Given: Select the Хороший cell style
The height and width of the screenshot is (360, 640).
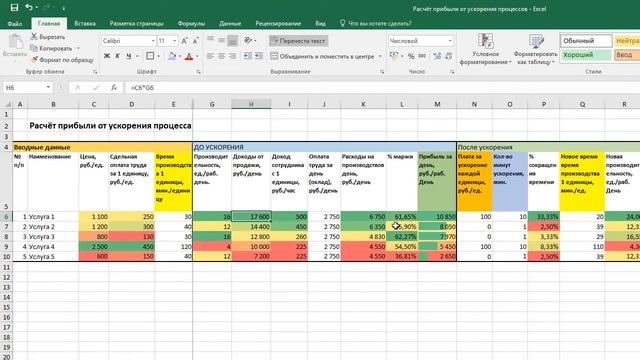Looking at the screenshot, I should 586,55.
